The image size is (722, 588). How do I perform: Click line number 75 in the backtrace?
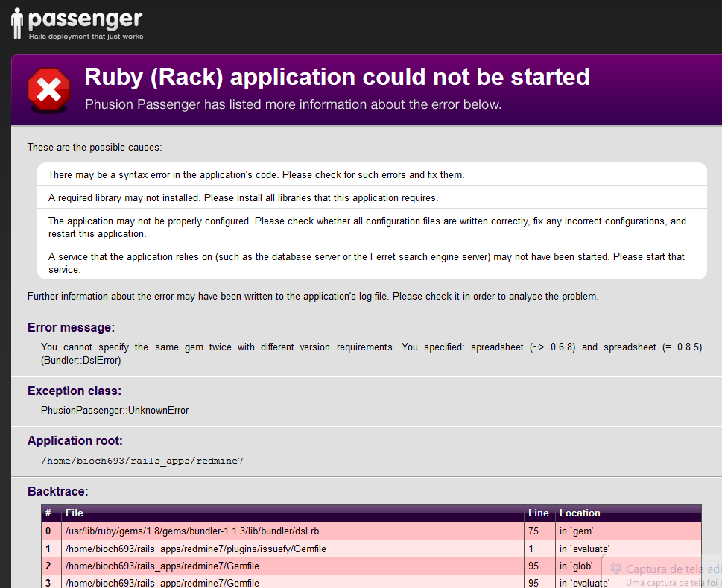pos(533,531)
